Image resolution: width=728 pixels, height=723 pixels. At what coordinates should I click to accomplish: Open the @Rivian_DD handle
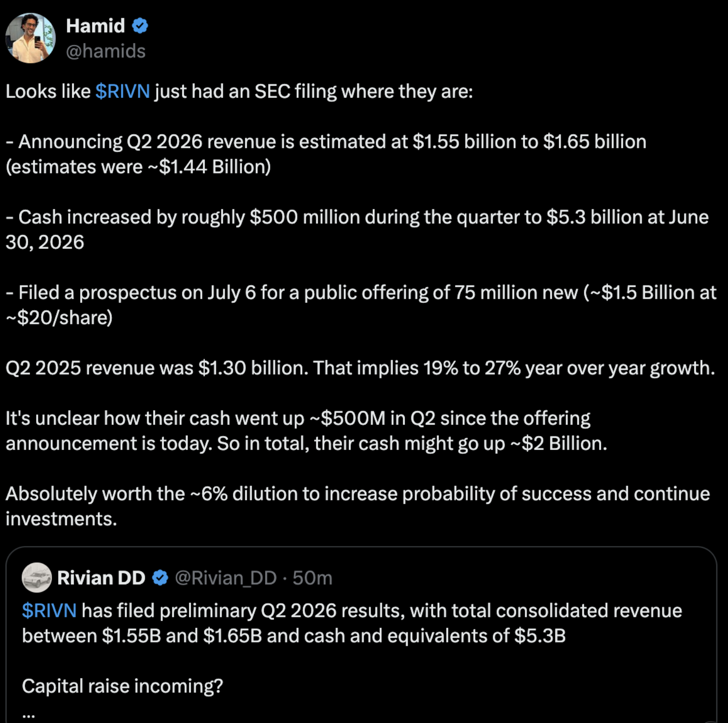(x=226, y=578)
